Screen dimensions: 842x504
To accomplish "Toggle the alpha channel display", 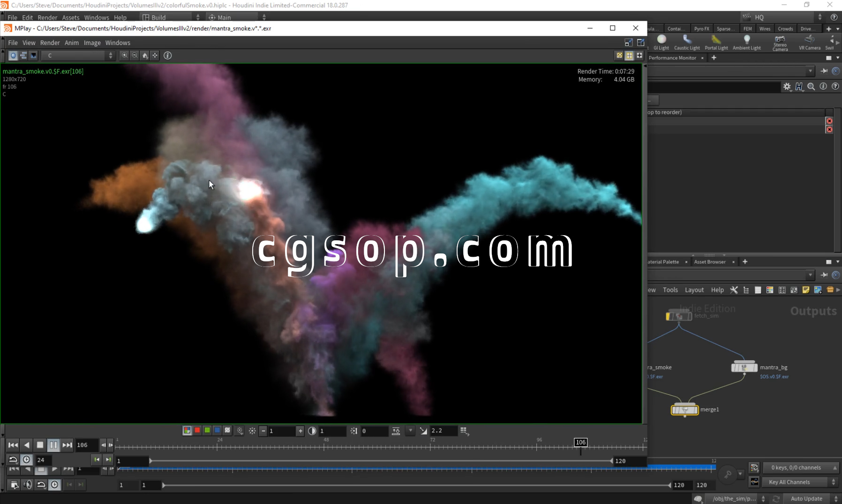I will pyautogui.click(x=227, y=430).
